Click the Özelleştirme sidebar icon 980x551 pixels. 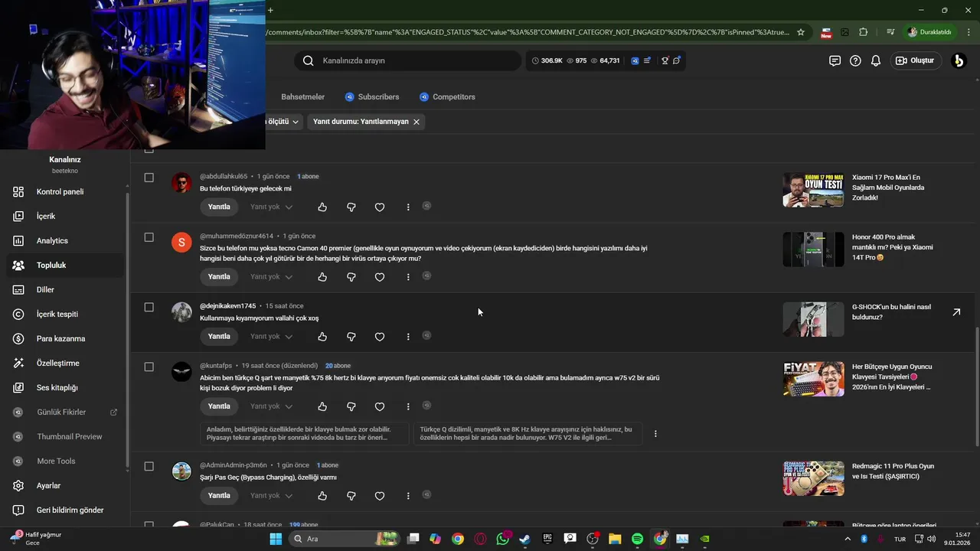18,364
